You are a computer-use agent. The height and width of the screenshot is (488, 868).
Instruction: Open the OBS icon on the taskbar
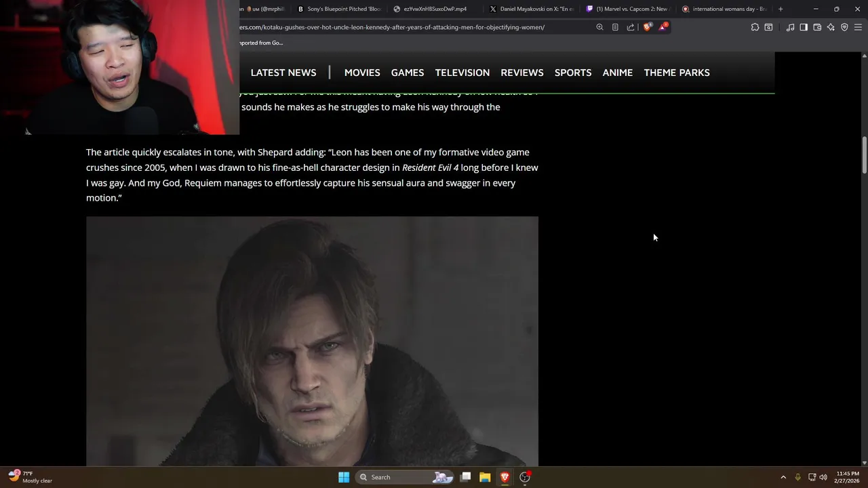524,477
